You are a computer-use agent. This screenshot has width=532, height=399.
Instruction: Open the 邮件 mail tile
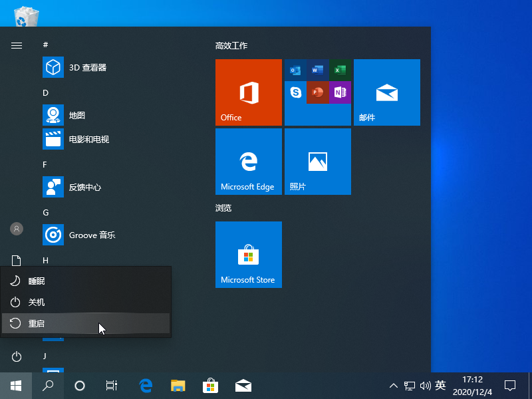coord(386,92)
